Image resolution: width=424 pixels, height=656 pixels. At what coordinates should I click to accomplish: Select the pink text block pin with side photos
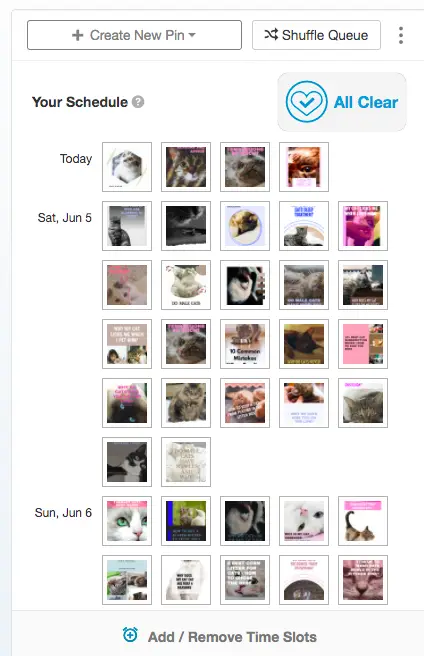[363, 344]
